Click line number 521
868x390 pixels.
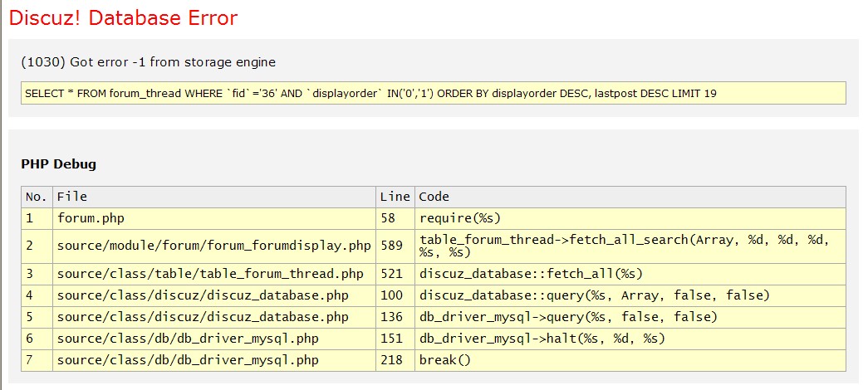pos(395,274)
